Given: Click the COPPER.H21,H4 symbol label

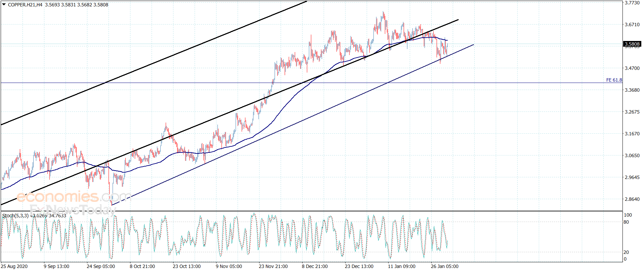Looking at the screenshot, I should pos(25,5).
